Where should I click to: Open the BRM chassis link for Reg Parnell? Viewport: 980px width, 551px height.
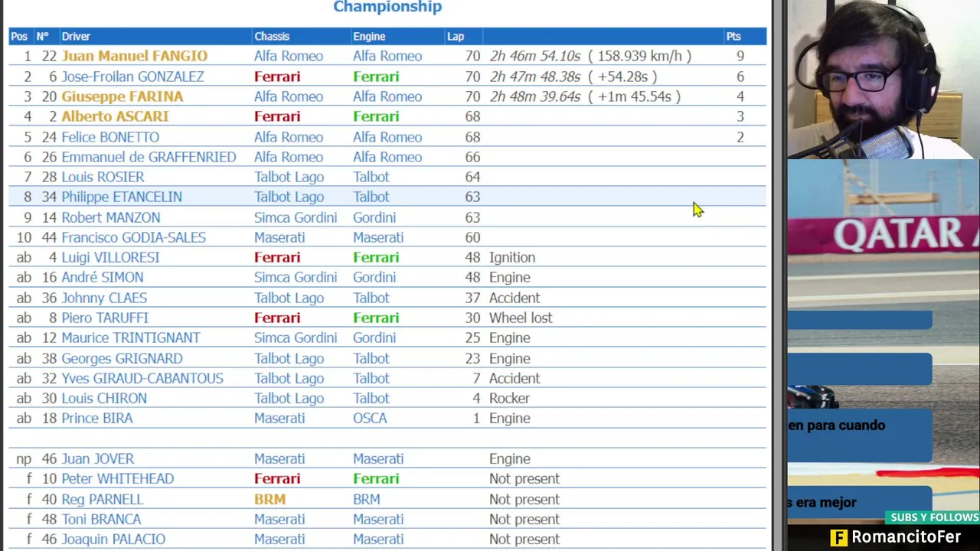269,499
